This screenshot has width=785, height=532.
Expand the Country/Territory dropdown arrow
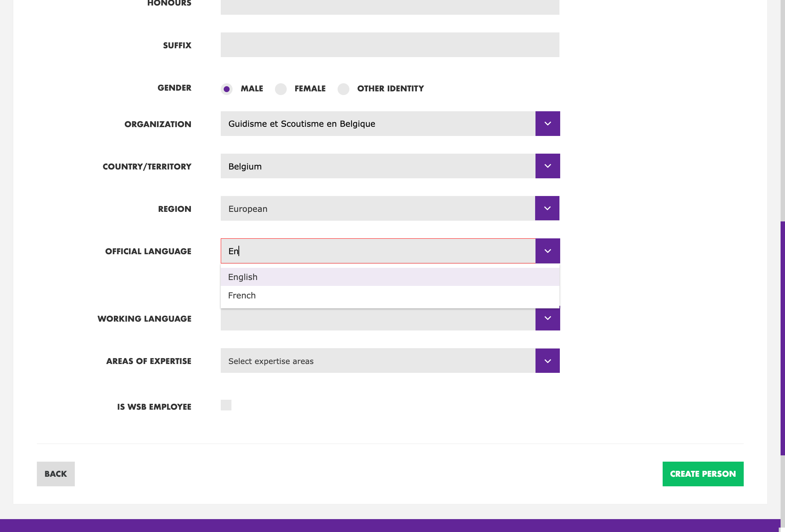[548, 166]
